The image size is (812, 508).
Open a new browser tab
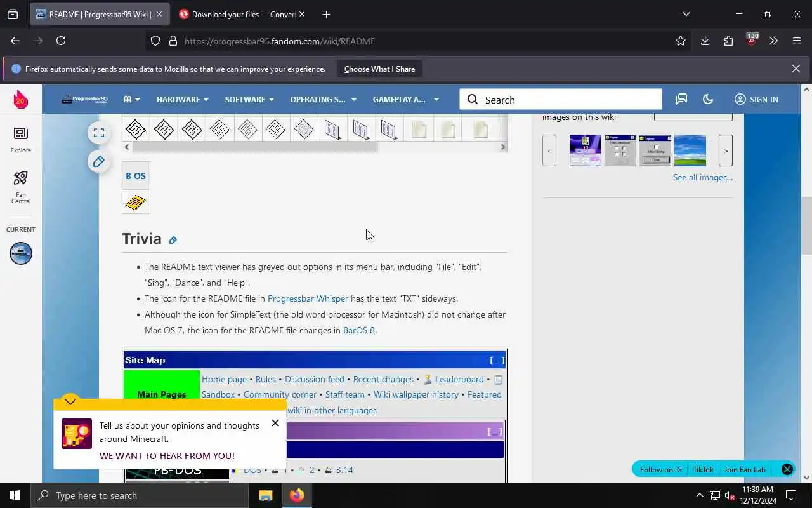pyautogui.click(x=326, y=14)
